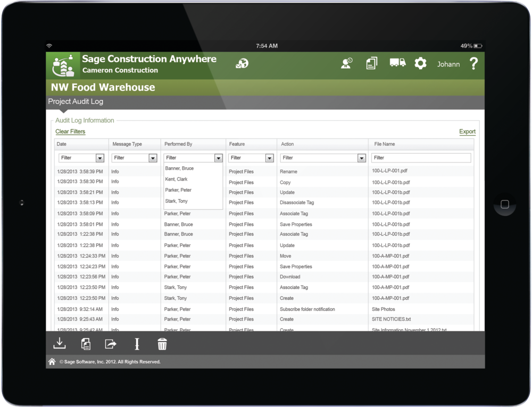Click the delivery truck icon
This screenshot has width=532, height=408.
[397, 63]
